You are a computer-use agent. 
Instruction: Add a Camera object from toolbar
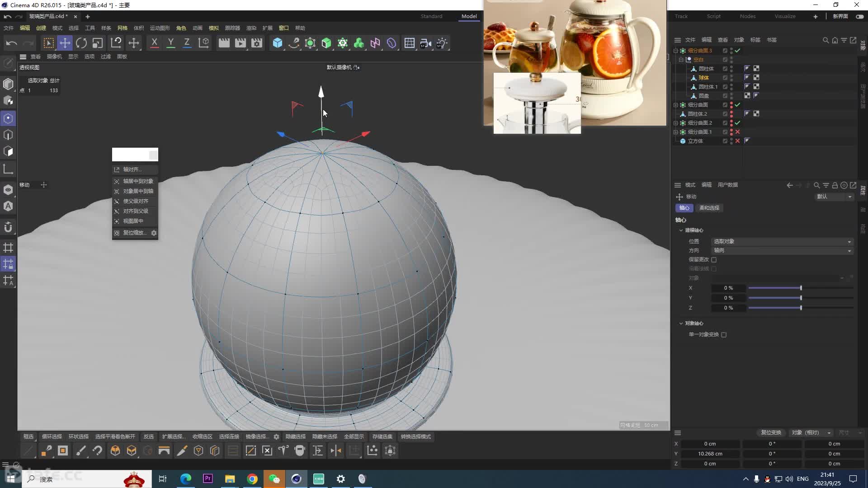tap(425, 43)
